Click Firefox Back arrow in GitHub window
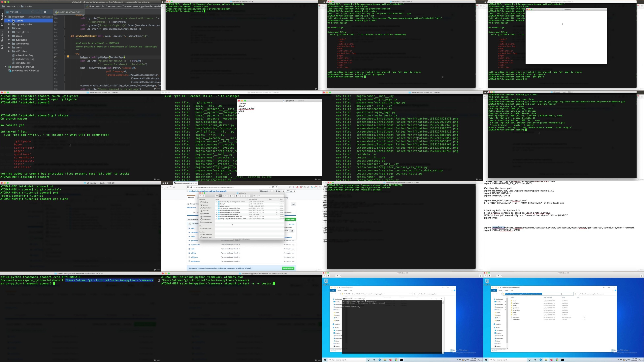 tap(163, 187)
